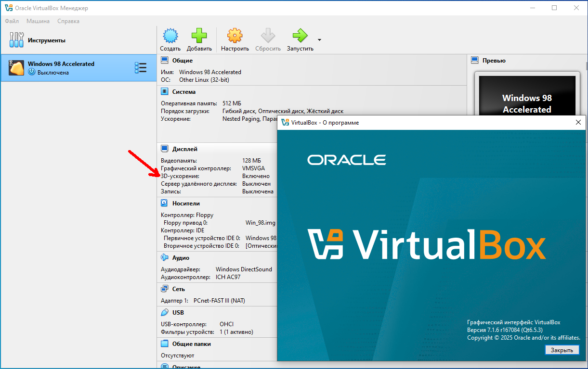The width and height of the screenshot is (588, 369).
Task: Start the VM with Запустить green arrow
Action: coord(300,36)
